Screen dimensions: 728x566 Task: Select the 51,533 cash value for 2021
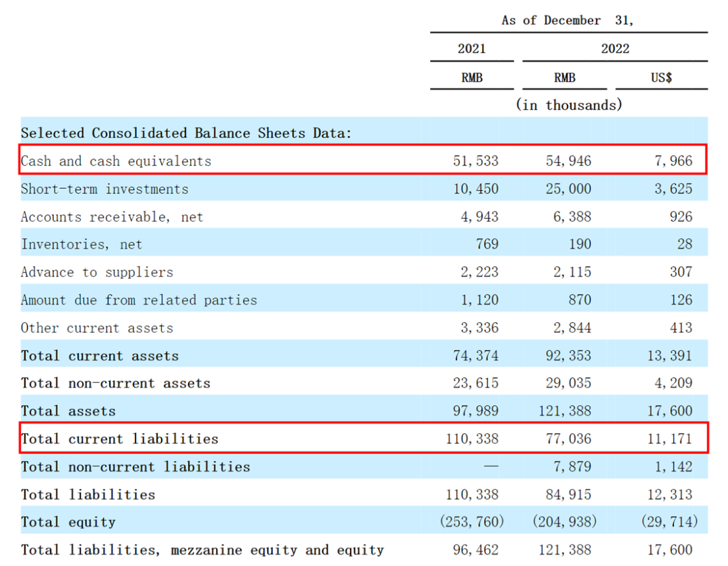[475, 161]
